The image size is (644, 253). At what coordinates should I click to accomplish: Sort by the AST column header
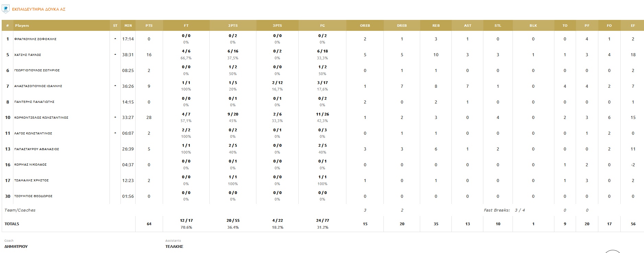coord(468,26)
